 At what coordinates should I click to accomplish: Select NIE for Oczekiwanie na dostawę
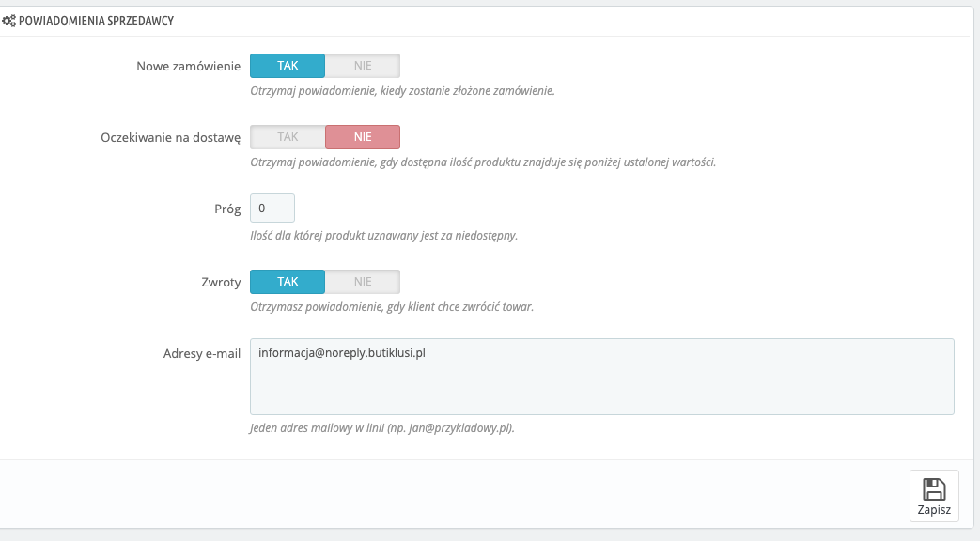click(363, 137)
